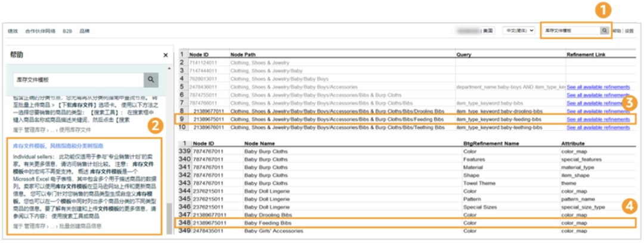Image resolution: width=644 pixels, height=243 pixels.
Task: Select Node ID cell 7874755011
Action: click(203, 95)
